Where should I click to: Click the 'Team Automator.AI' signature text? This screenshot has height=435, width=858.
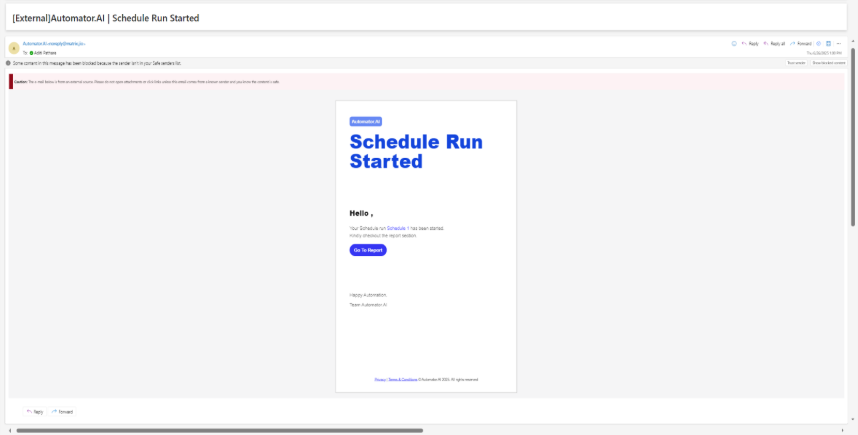(368, 305)
